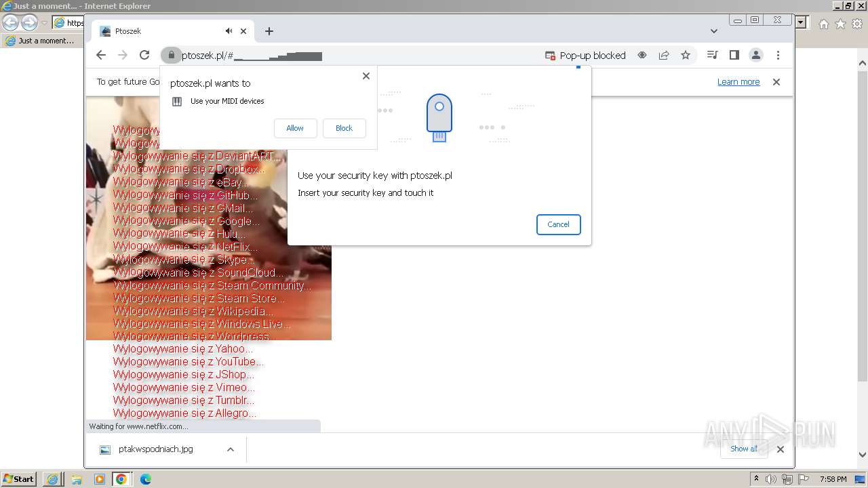Click the eye-shaped indicator in the address bar

tap(642, 56)
